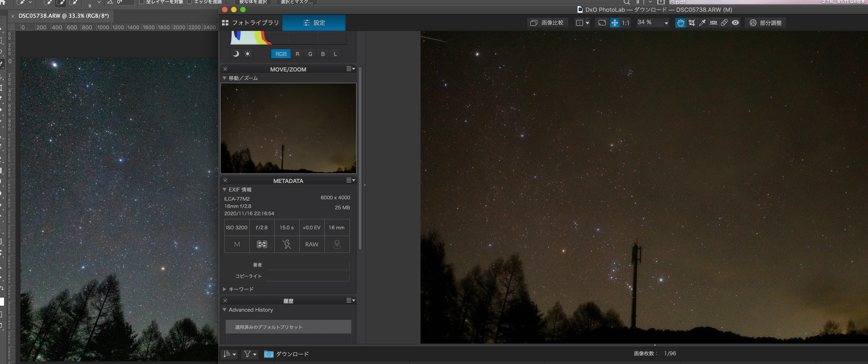Open the 部分調整 local adjustments button
This screenshot has width=868, height=364.
coord(765,23)
